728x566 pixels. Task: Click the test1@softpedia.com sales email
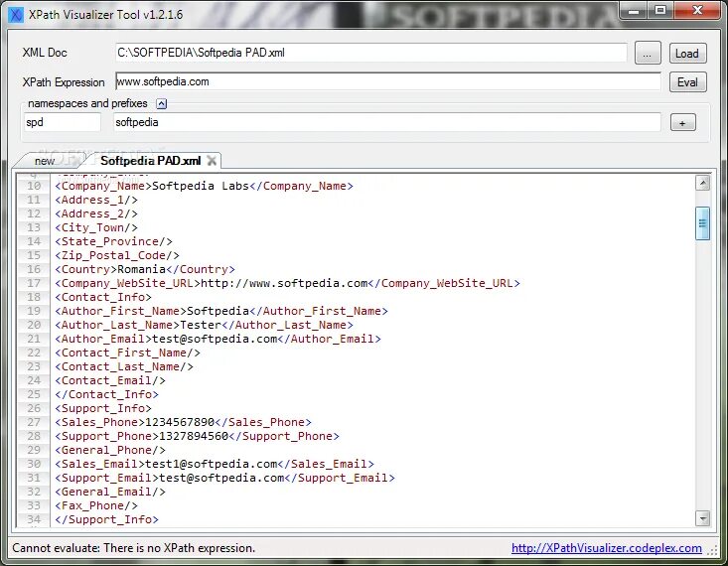point(212,465)
